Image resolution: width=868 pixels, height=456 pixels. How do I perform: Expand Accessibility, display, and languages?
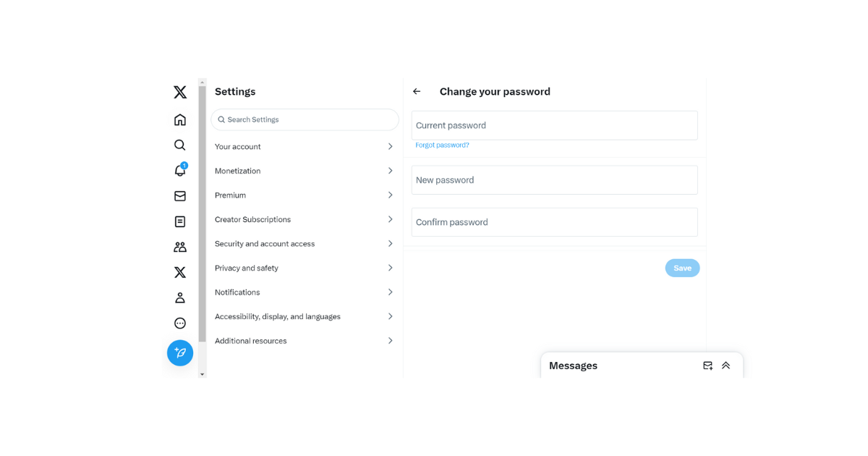point(304,316)
